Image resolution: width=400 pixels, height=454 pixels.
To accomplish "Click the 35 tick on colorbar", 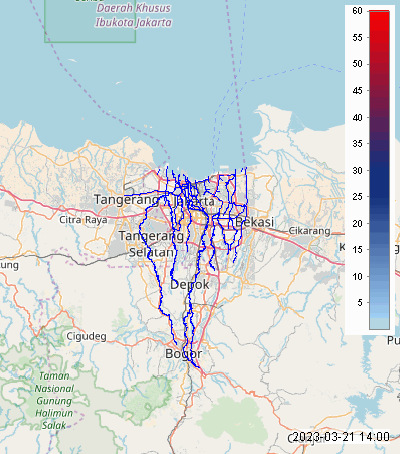I will pos(357,144).
